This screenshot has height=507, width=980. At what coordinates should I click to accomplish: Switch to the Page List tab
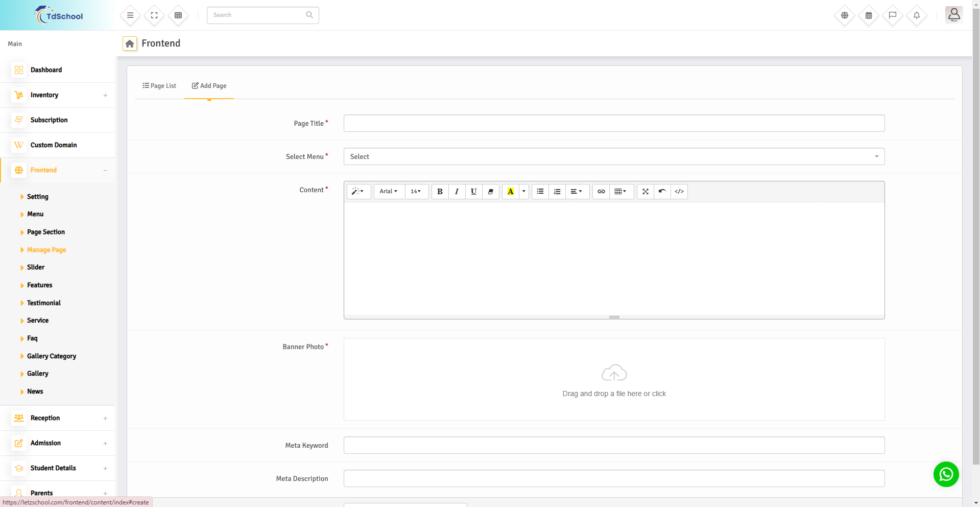pos(159,86)
